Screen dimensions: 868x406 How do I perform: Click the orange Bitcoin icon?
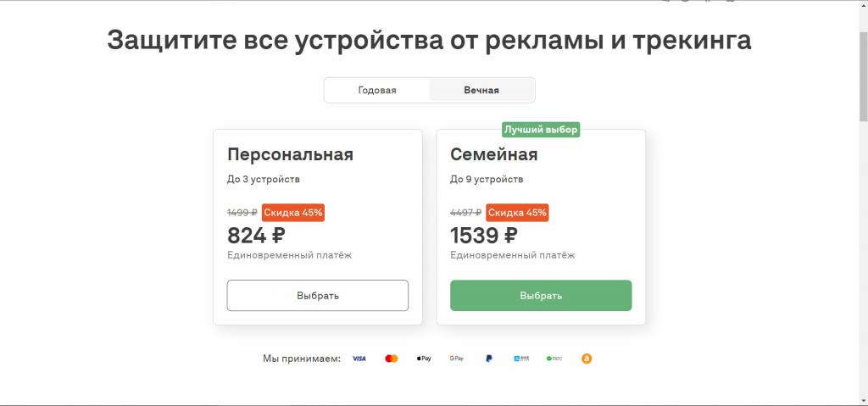(x=587, y=359)
